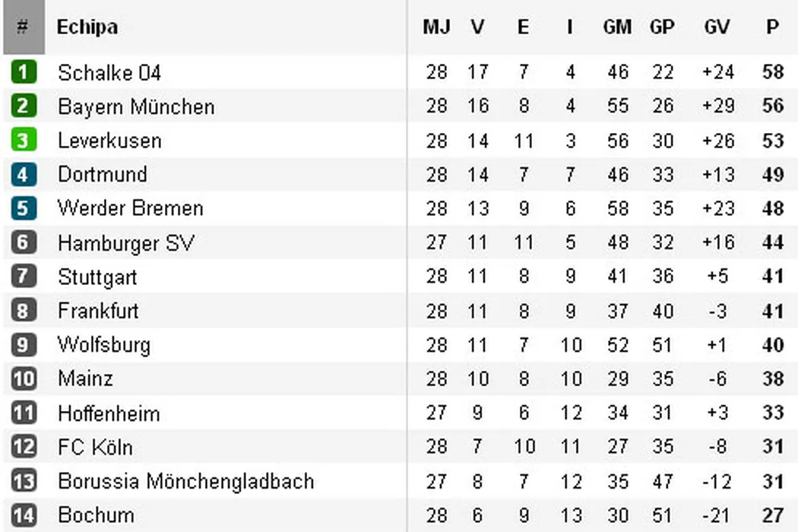Click the teal rank 4 badge
This screenshot has width=798, height=532.
click(24, 174)
